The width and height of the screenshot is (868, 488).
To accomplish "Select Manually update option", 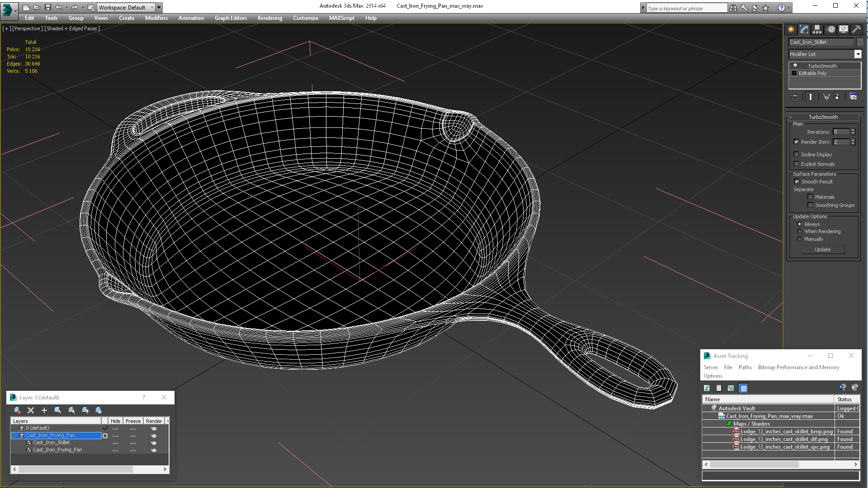I will click(x=800, y=239).
